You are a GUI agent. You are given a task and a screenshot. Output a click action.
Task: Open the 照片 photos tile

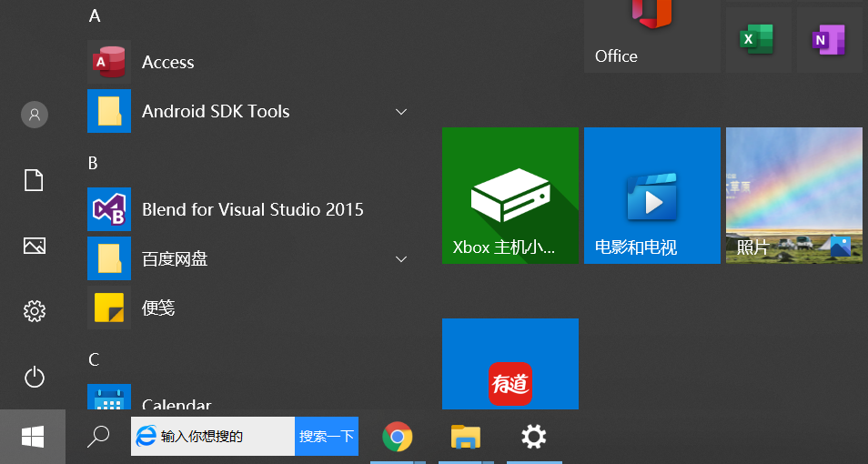click(x=793, y=196)
